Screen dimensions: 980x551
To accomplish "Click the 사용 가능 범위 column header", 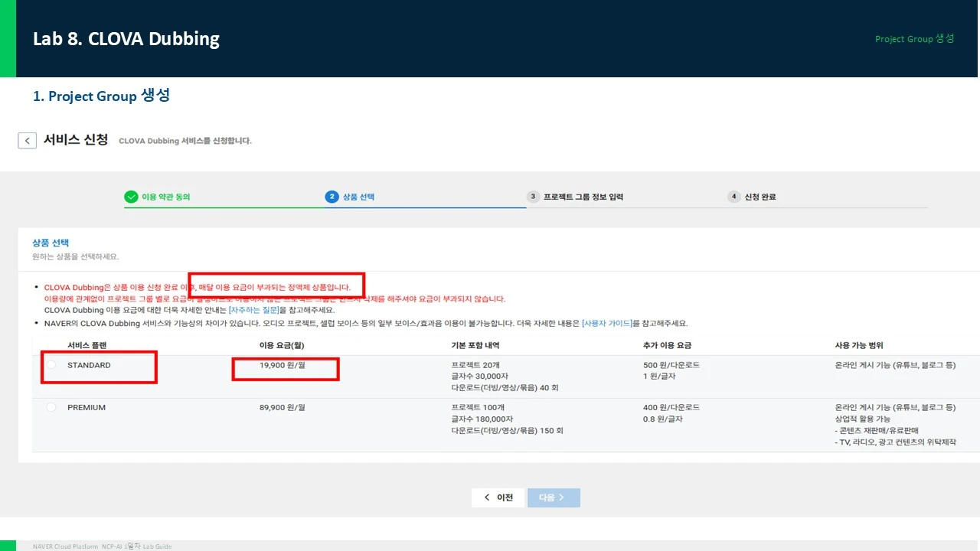I will click(859, 345).
